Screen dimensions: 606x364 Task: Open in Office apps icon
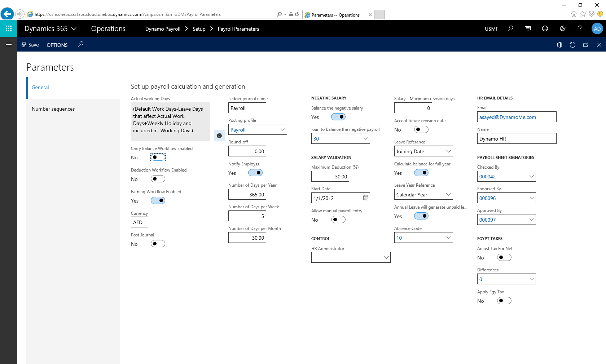tap(559, 45)
